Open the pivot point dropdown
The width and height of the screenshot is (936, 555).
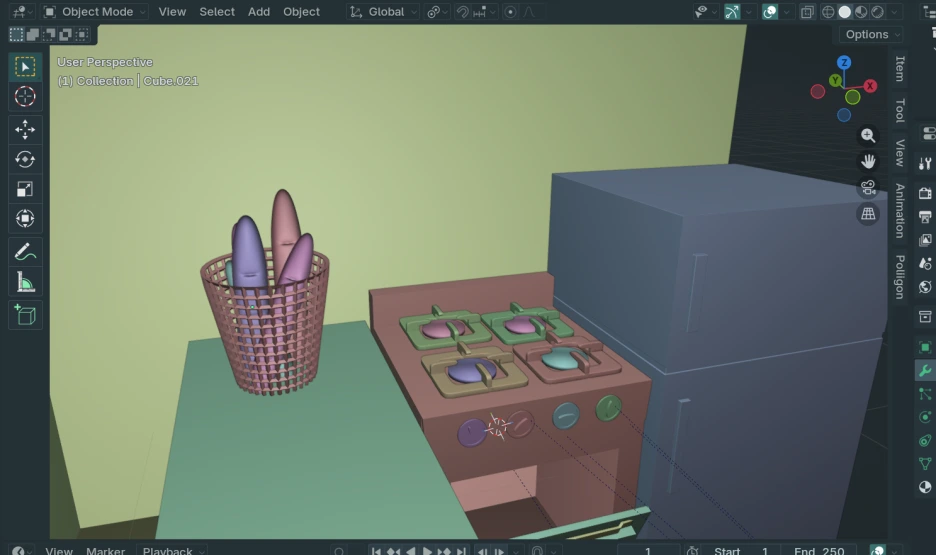point(438,12)
